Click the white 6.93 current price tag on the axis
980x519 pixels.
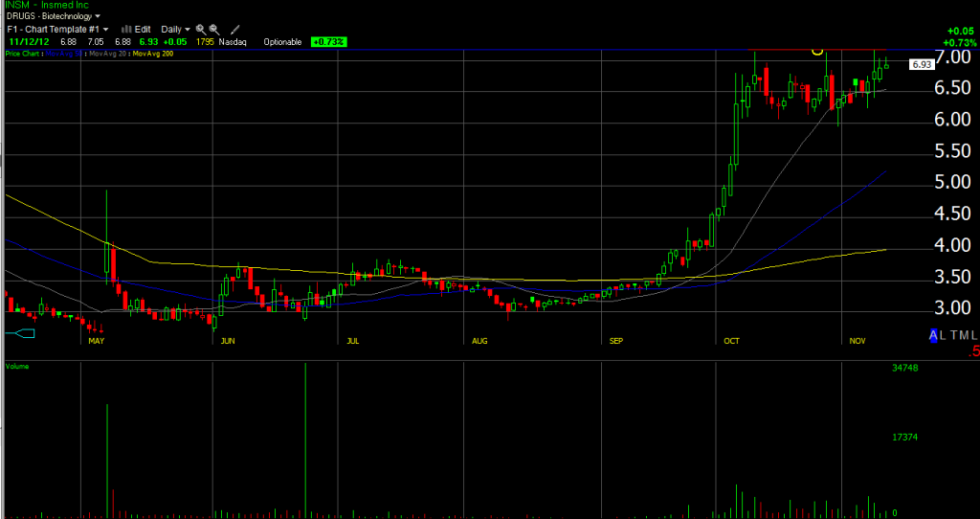point(922,64)
